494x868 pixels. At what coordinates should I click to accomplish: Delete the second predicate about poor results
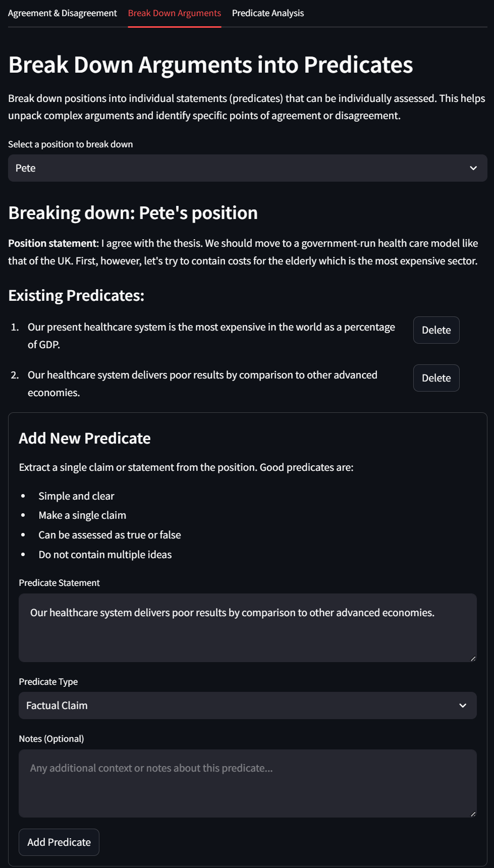(436, 378)
